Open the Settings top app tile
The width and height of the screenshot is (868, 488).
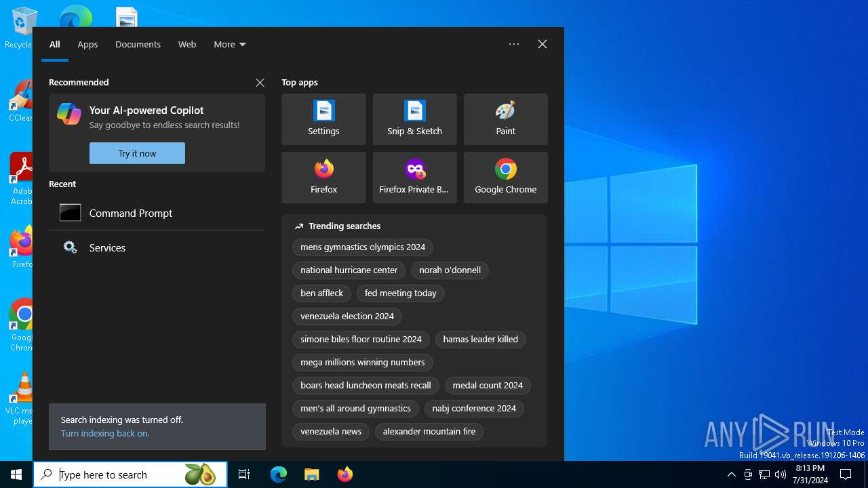coord(323,119)
